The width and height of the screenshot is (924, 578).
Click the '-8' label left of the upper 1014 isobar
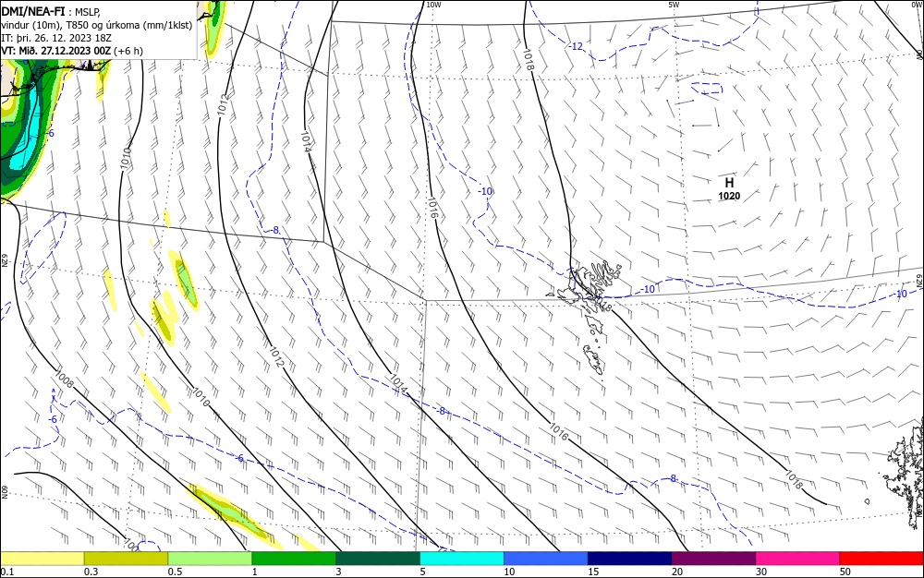point(274,230)
